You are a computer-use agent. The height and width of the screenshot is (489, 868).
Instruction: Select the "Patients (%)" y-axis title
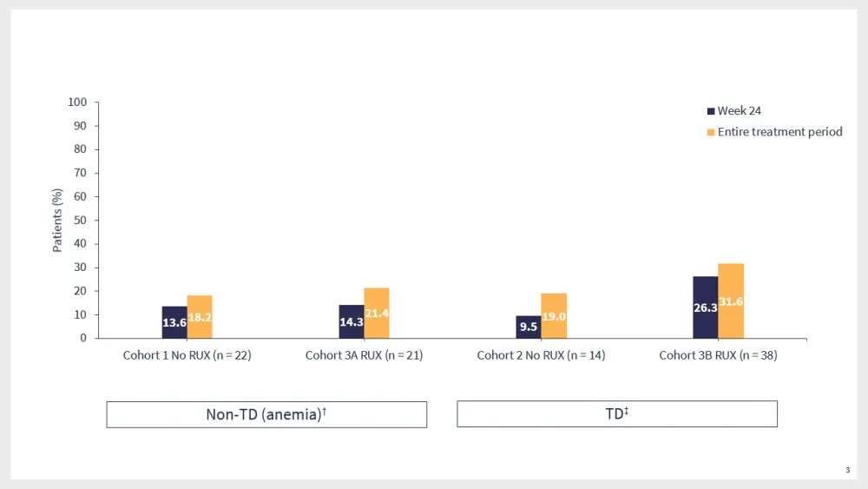57,220
